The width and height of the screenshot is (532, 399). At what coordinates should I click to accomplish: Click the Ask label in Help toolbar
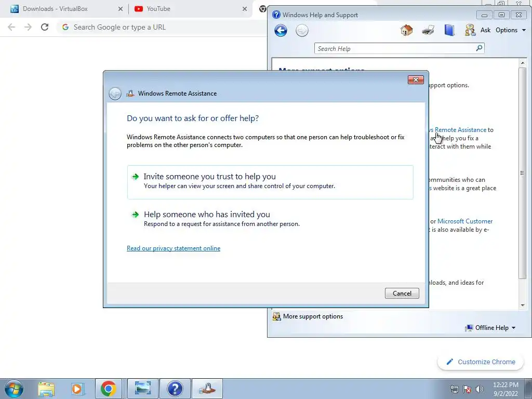[x=485, y=30]
